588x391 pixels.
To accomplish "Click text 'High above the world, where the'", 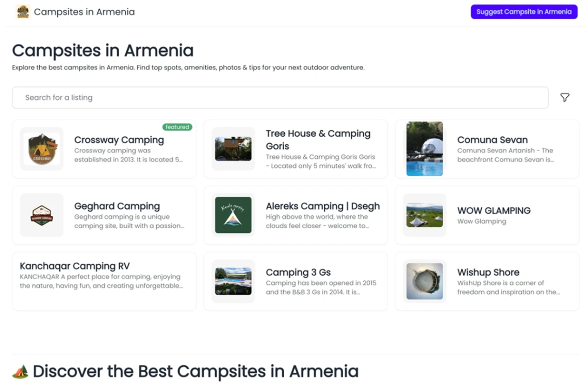I will [x=317, y=217].
